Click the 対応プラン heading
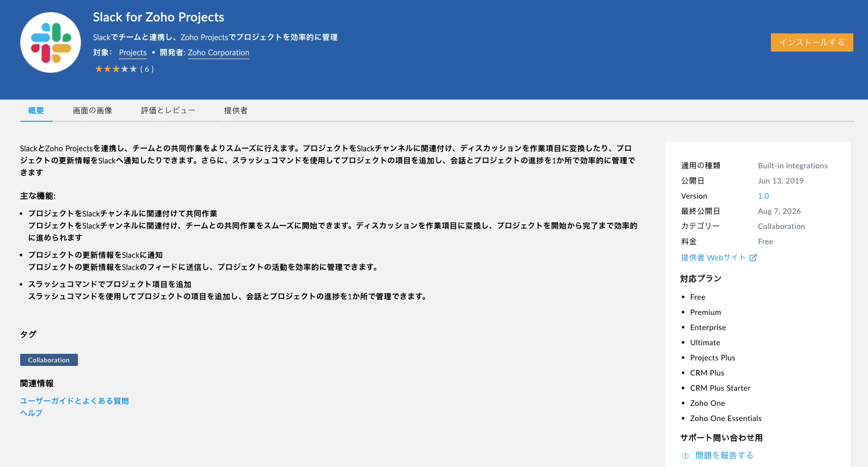 (x=701, y=278)
